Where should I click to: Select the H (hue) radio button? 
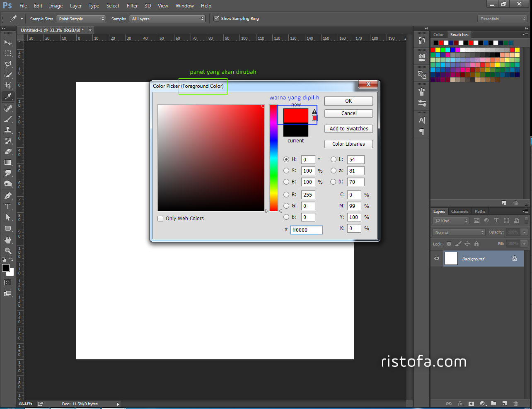coord(286,159)
